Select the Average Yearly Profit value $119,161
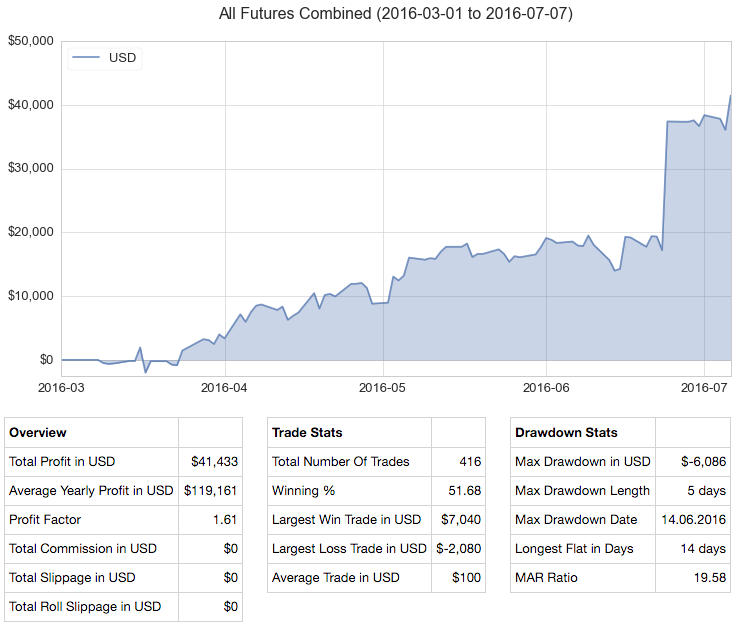743x629 pixels. click(209, 491)
